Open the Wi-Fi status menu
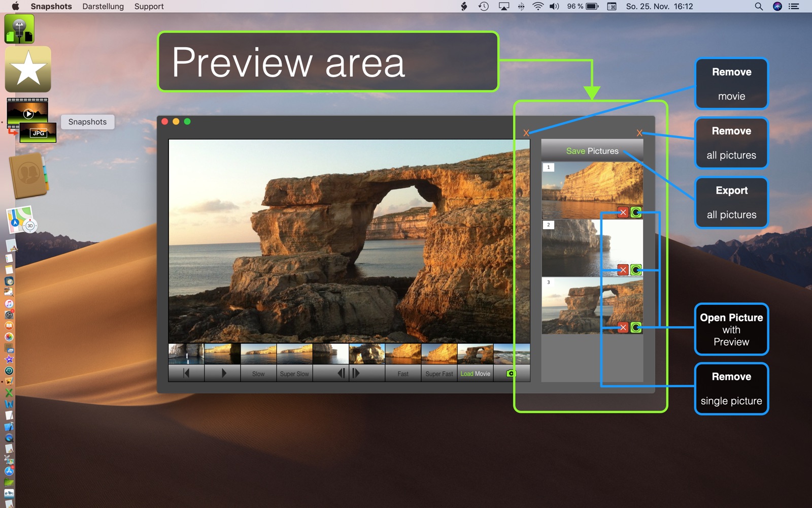The width and height of the screenshot is (812, 508). pyautogui.click(x=538, y=6)
